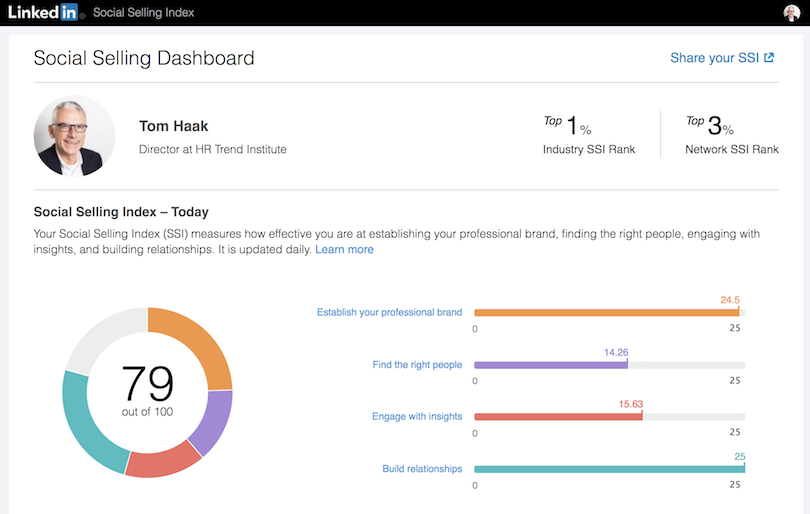
Task: Click the share arrow icon beside Share your SSI
Action: click(769, 57)
